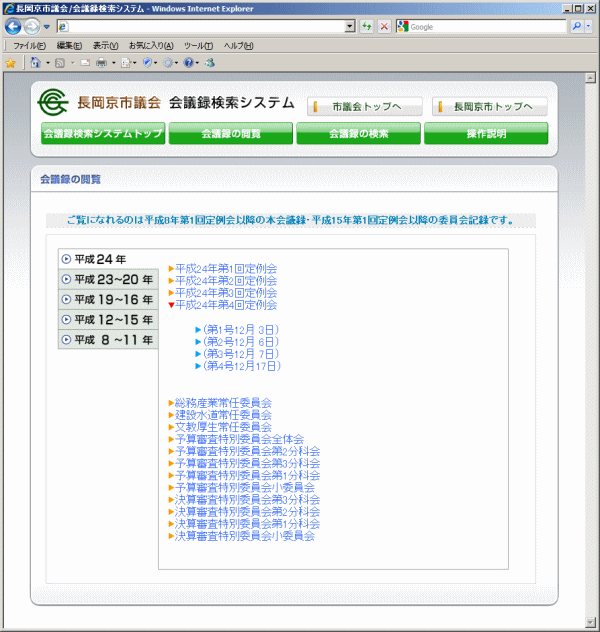Click the 市議会トップへ button

[365, 106]
